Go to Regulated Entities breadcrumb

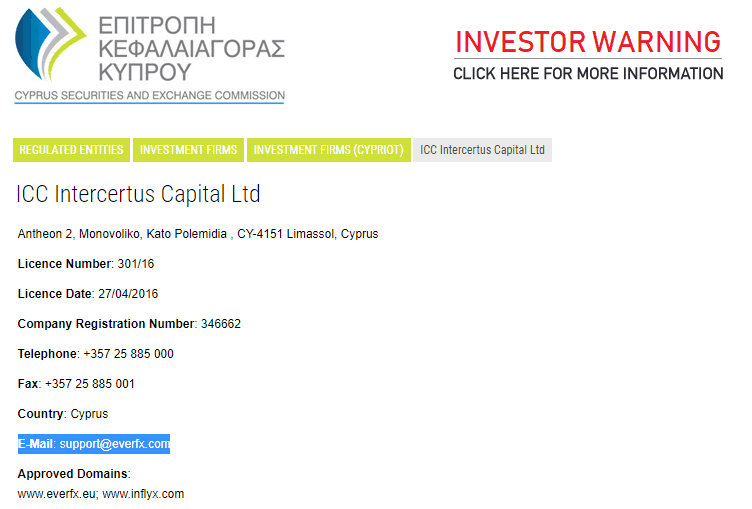pos(71,150)
